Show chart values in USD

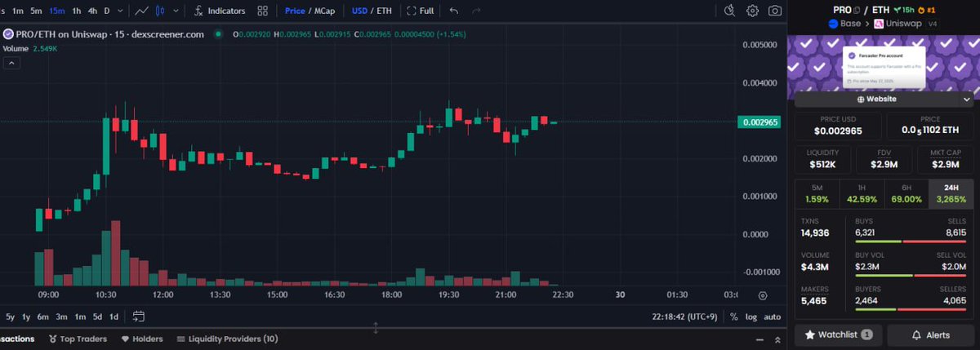[359, 11]
